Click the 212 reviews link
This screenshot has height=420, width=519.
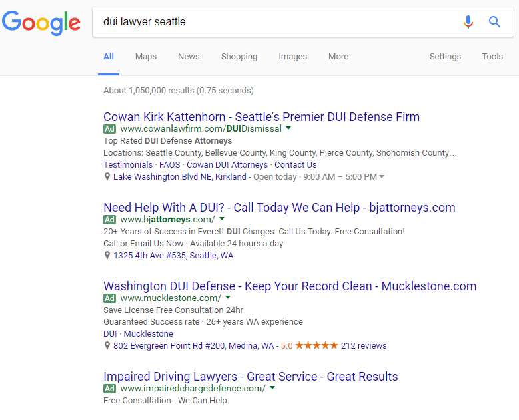click(x=364, y=346)
